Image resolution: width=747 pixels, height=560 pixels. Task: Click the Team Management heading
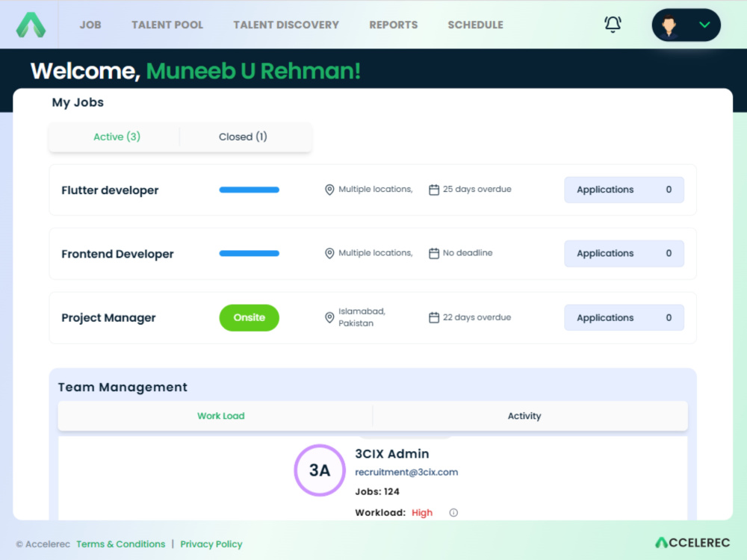[123, 387]
